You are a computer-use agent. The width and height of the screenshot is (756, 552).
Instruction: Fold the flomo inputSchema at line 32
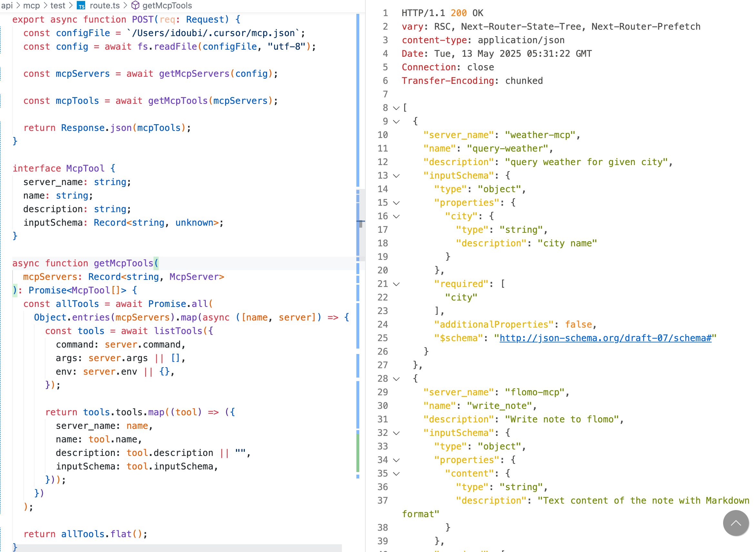[x=396, y=433]
